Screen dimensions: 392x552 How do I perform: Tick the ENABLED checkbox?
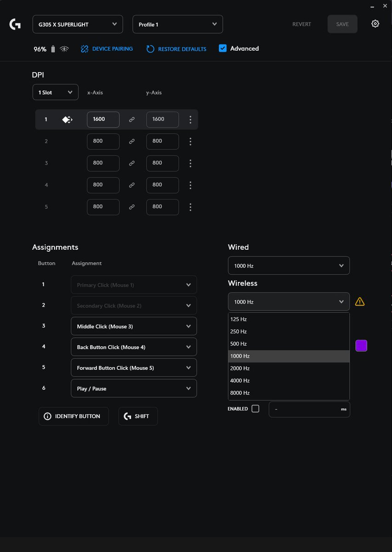coord(256,408)
